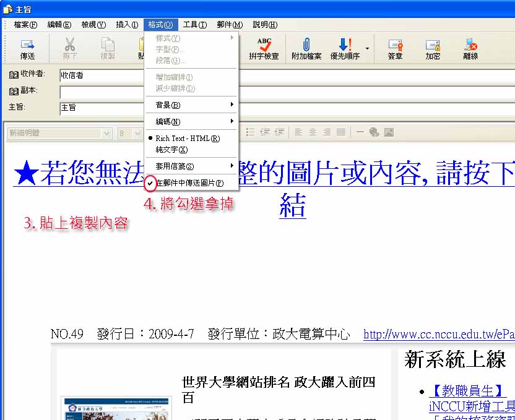Viewport: 515px width, 420px height.
Task: Select Rich Text - HTML format option
Action: [191, 139]
